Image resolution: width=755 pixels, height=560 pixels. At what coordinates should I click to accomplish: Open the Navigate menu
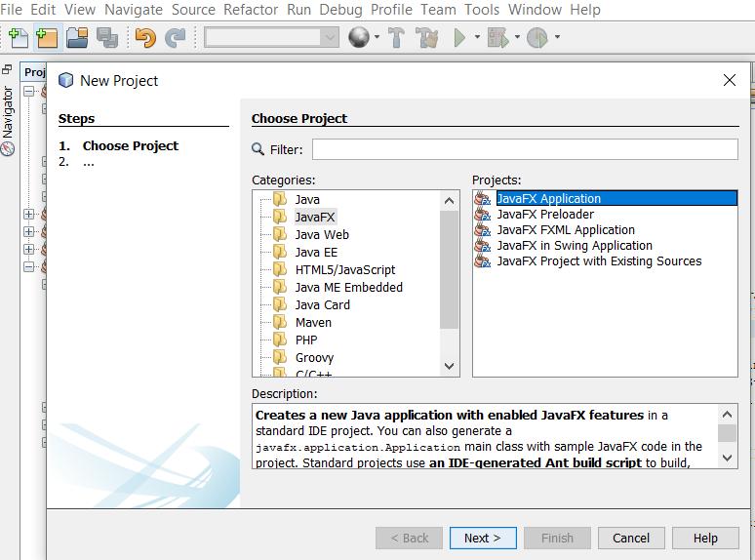click(134, 10)
